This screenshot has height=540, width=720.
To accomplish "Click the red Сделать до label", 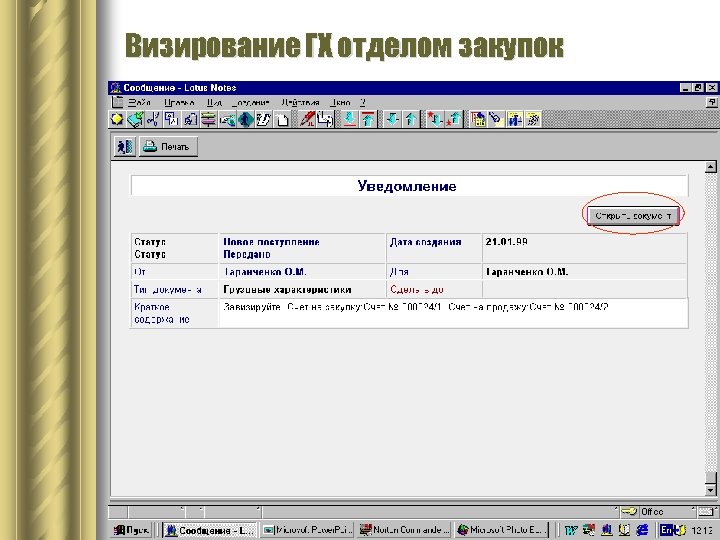I will tap(417, 290).
